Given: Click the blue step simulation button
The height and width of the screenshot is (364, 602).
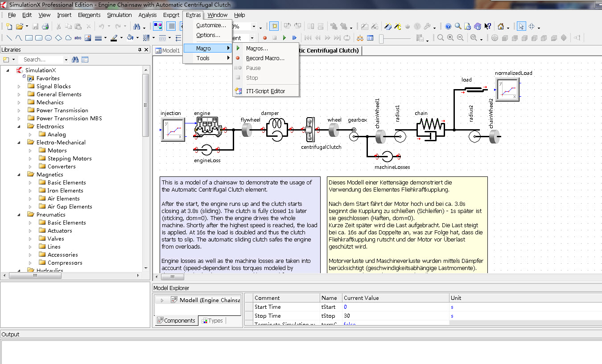Looking at the screenshot, I should [x=294, y=38].
